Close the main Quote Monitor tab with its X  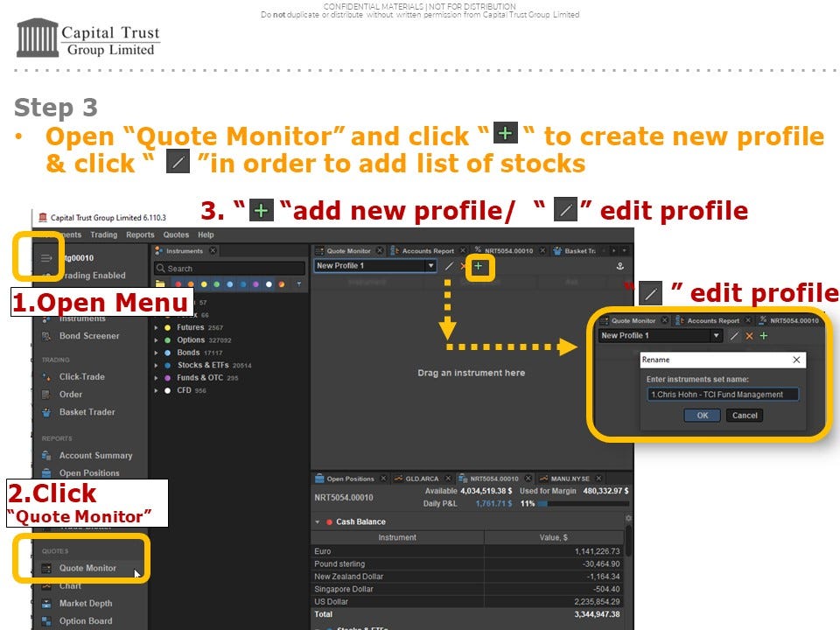(380, 250)
